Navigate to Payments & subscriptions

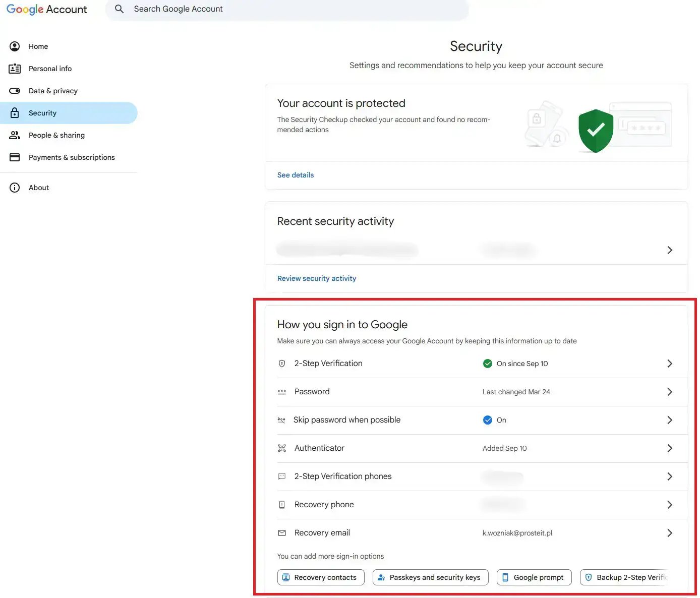coord(72,157)
